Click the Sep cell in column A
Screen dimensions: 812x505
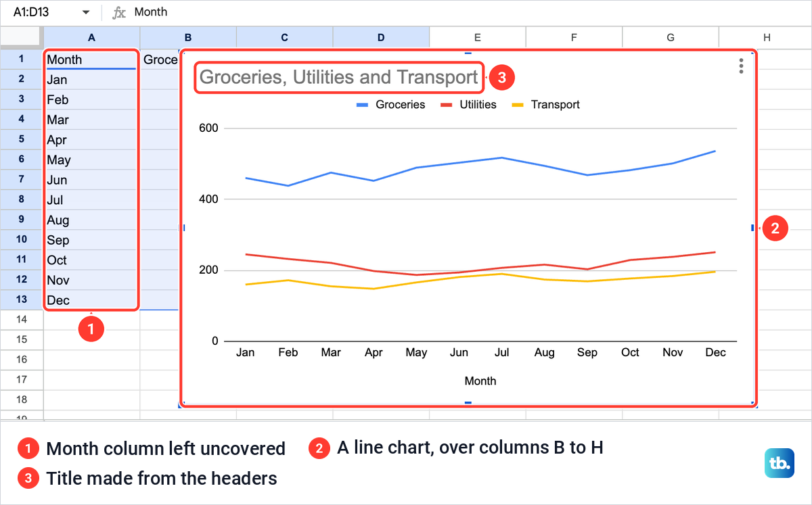coord(91,240)
